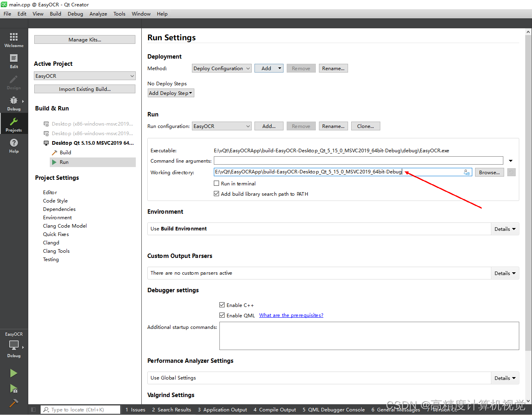Click the green Run button

[14, 373]
